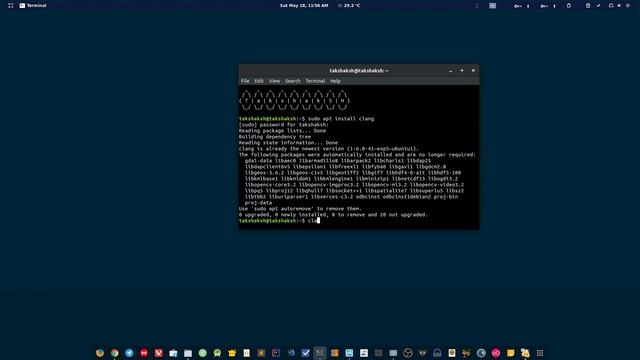Open the pink circle app in dock
This screenshot has width=640, height=360.
coord(496,353)
